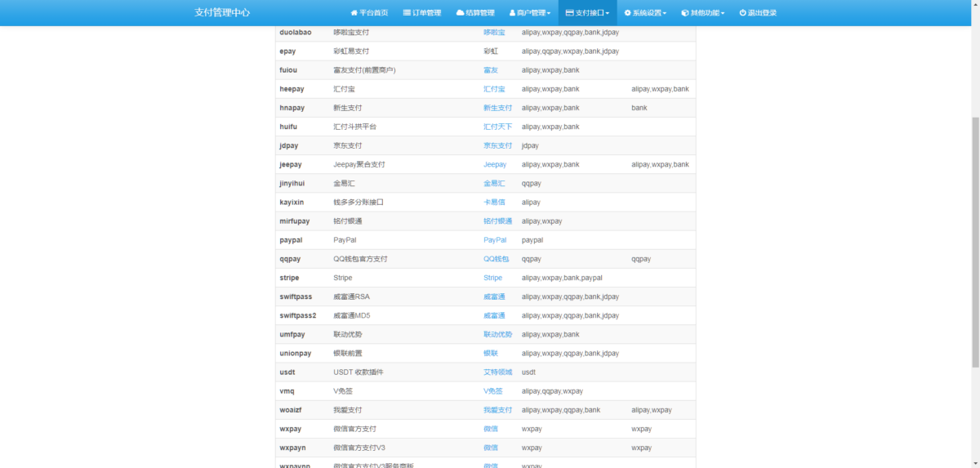Click the 威富通RSA description
Image resolution: width=980 pixels, height=468 pixels.
pos(351,296)
